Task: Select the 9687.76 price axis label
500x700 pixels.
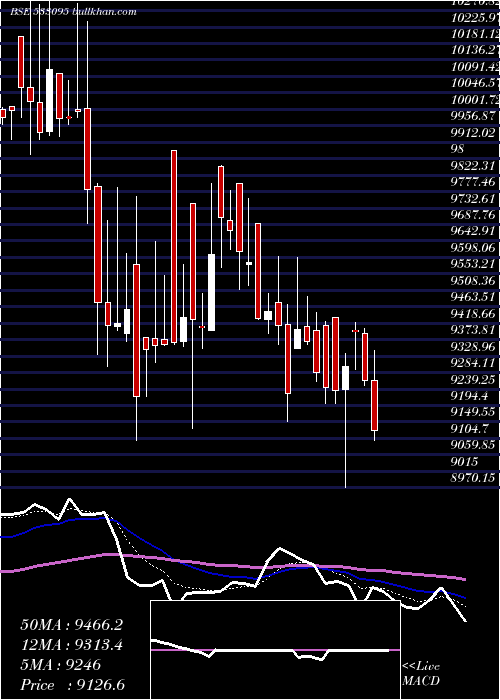Action: 474,215
